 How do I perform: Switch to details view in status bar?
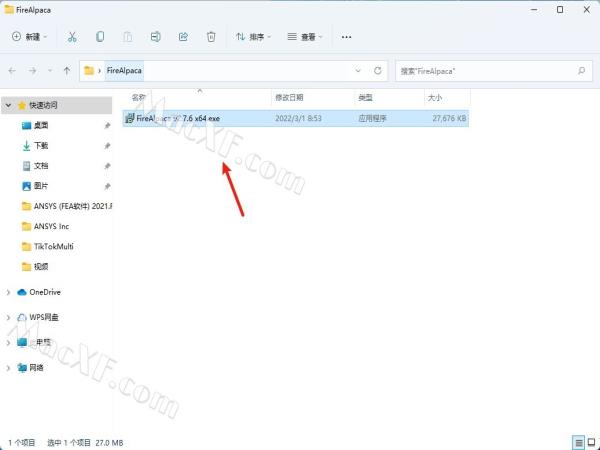[x=579, y=443]
